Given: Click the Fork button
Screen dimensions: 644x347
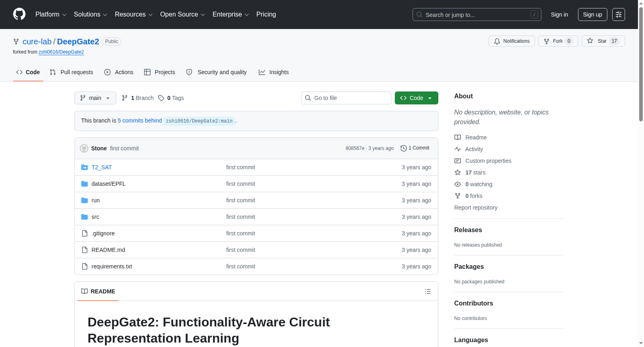Looking at the screenshot, I should [558, 41].
